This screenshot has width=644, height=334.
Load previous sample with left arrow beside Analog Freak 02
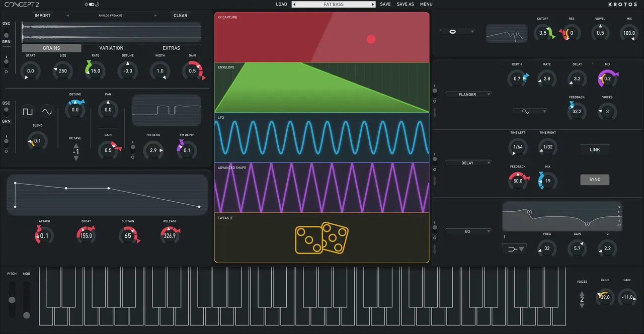tap(67, 16)
